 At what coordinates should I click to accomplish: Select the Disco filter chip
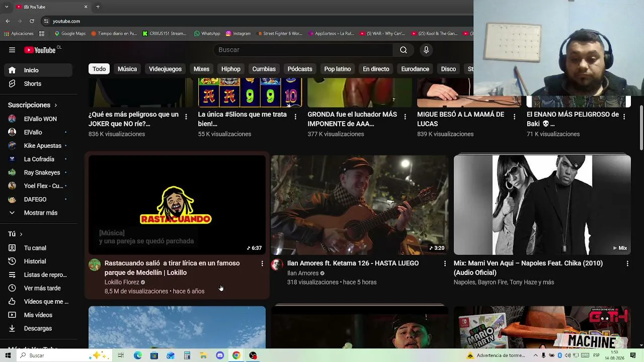tap(448, 69)
